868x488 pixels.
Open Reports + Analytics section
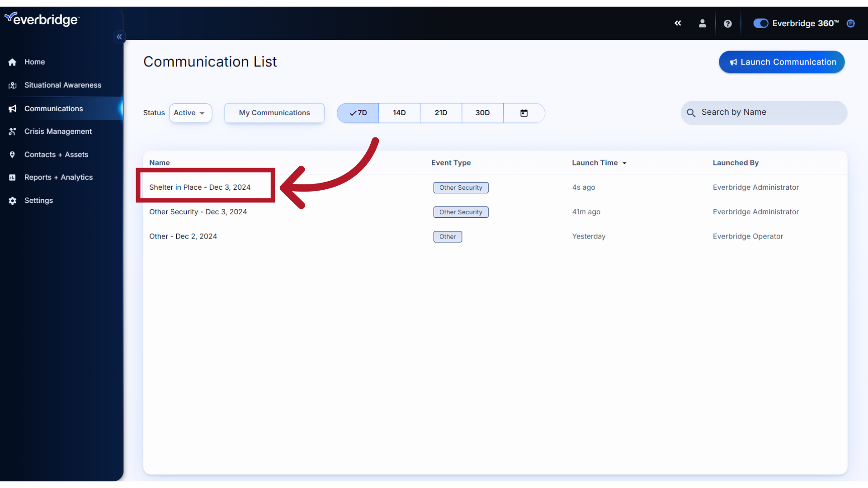pyautogui.click(x=58, y=177)
